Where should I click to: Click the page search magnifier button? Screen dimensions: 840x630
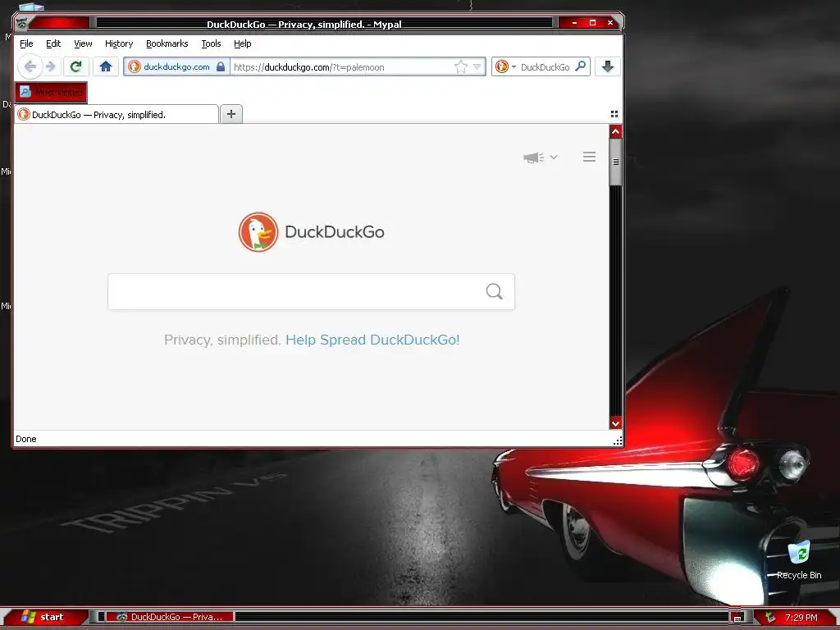(x=494, y=291)
